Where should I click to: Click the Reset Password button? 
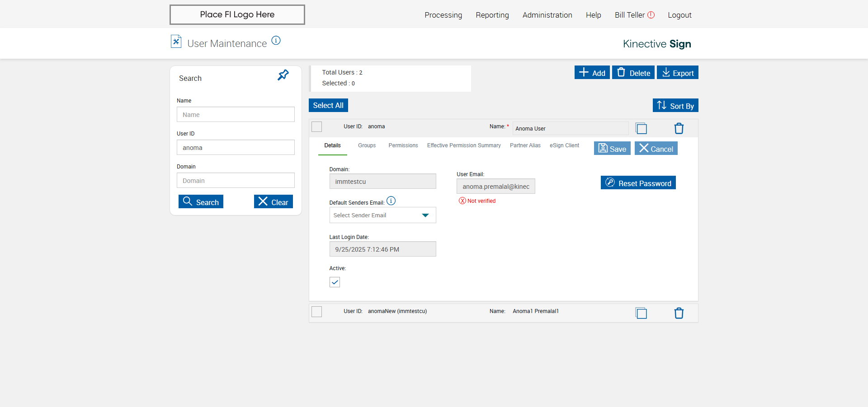pyautogui.click(x=638, y=183)
